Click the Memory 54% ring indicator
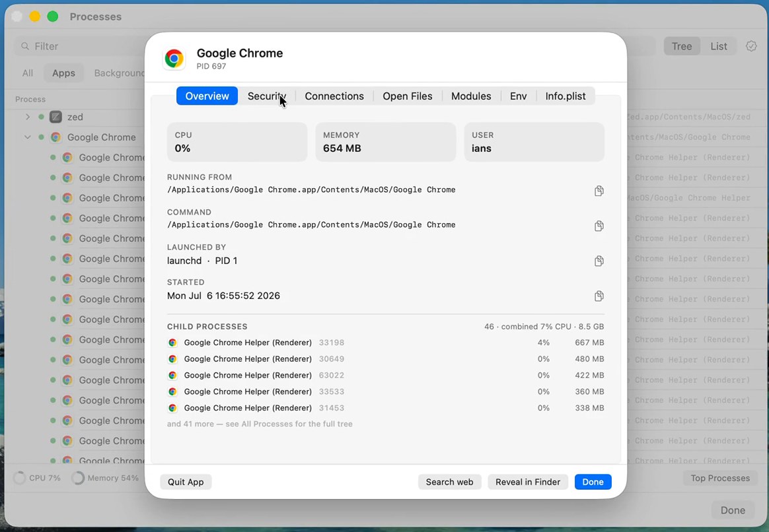Image resolution: width=769 pixels, height=532 pixels. [x=77, y=478]
